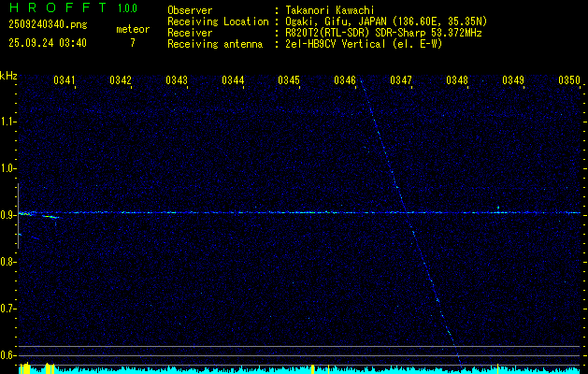Viewport: 588px width, 374px height.
Task: Click the 0348 time axis marker
Action: 457,79
